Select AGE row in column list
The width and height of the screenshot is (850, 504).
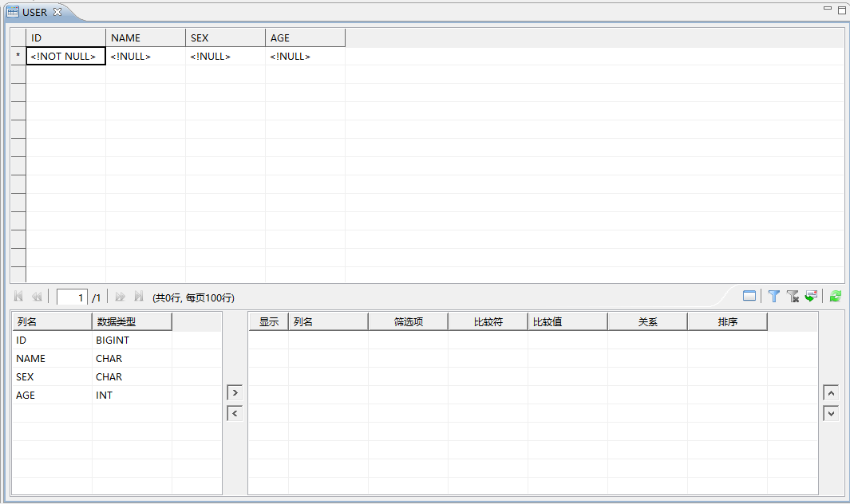(x=117, y=395)
